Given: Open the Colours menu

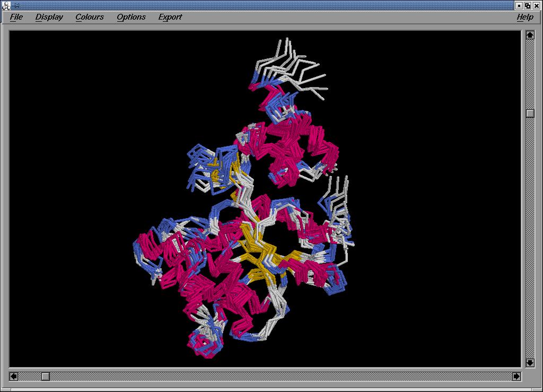Looking at the screenshot, I should tap(90, 17).
